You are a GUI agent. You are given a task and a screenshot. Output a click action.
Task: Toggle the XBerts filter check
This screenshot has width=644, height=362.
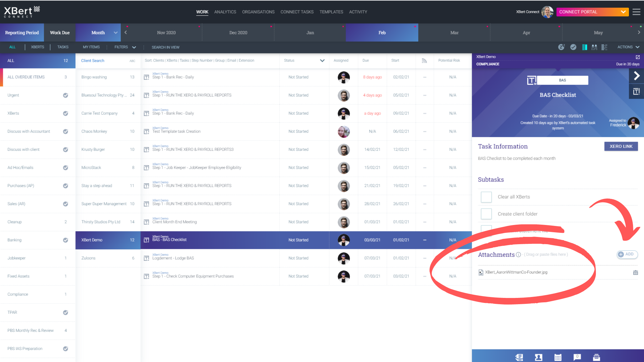pyautogui.click(x=65, y=113)
